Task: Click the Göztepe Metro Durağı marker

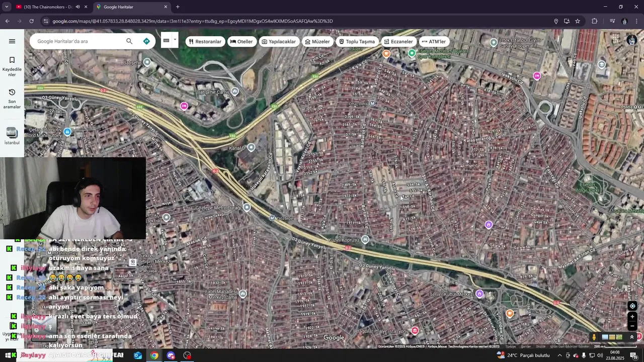Action: (x=247, y=207)
